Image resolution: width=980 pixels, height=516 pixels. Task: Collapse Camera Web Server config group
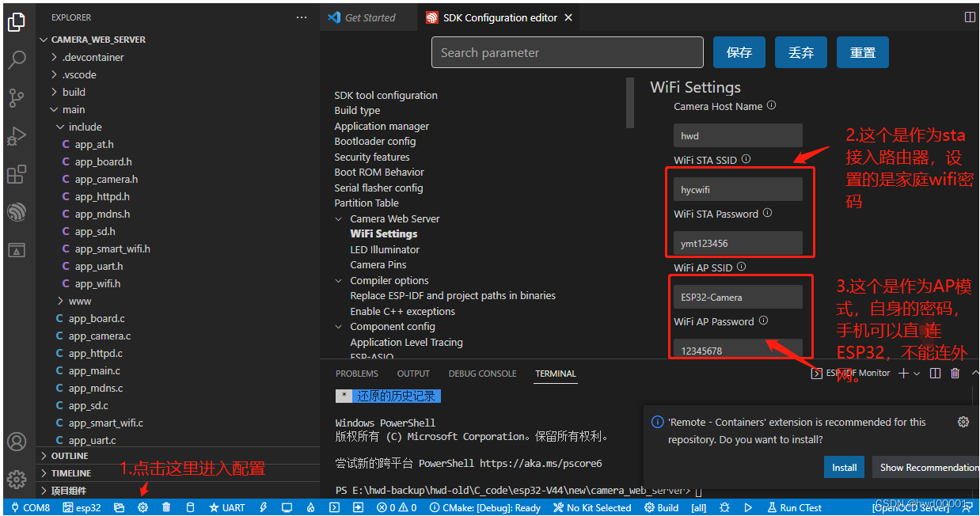[340, 218]
